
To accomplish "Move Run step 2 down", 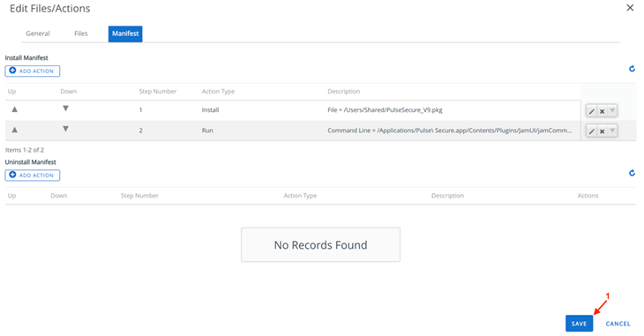I will point(65,129).
